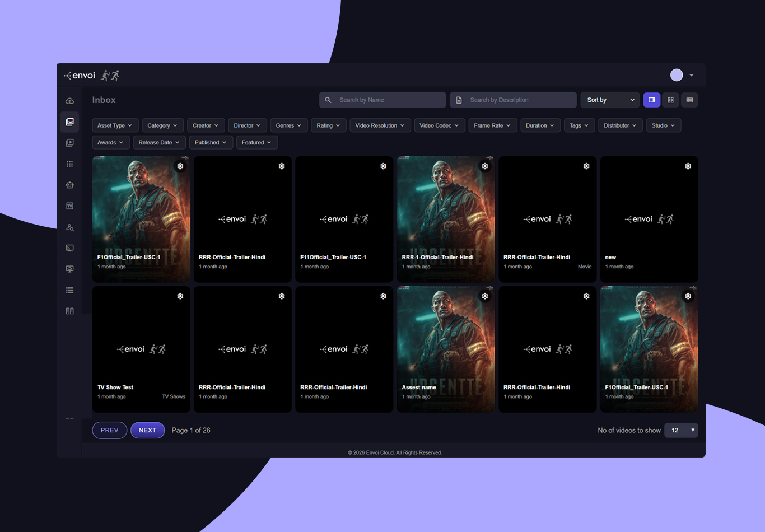The image size is (765, 532).
Task: Open the TV Show Test thumbnail
Action: pyautogui.click(x=141, y=349)
